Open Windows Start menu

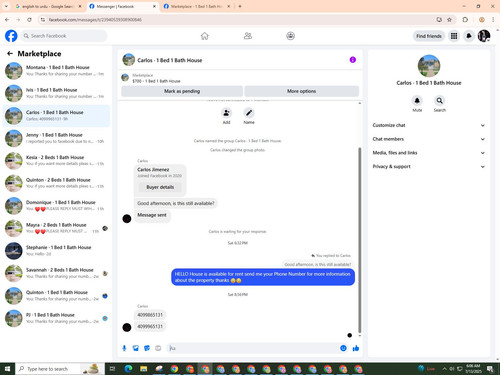click(x=7, y=369)
